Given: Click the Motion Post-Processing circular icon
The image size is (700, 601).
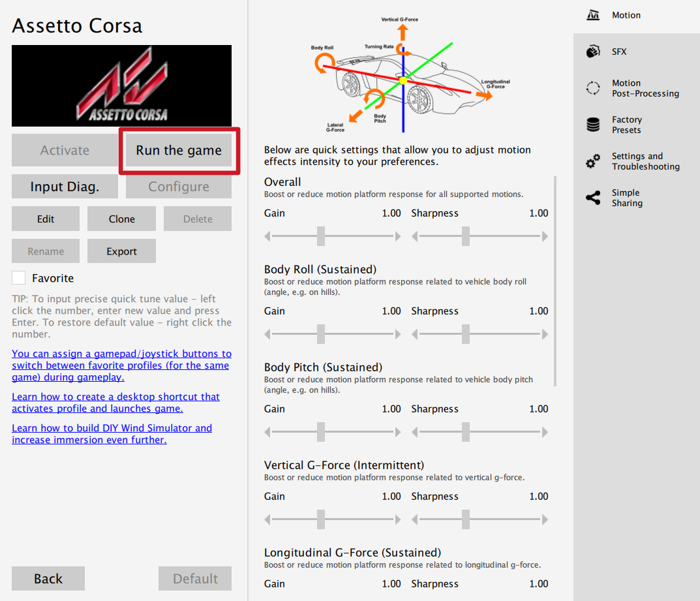Looking at the screenshot, I should [x=593, y=88].
